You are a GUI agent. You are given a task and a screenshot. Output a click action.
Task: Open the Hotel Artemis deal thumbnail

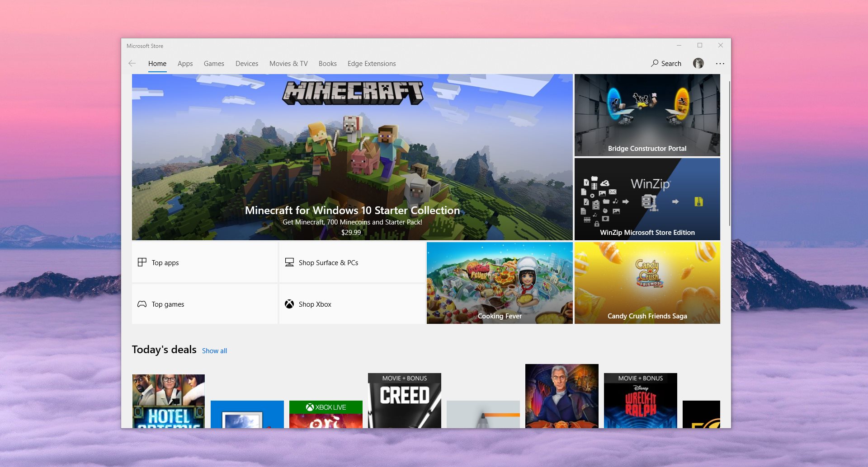click(x=169, y=401)
